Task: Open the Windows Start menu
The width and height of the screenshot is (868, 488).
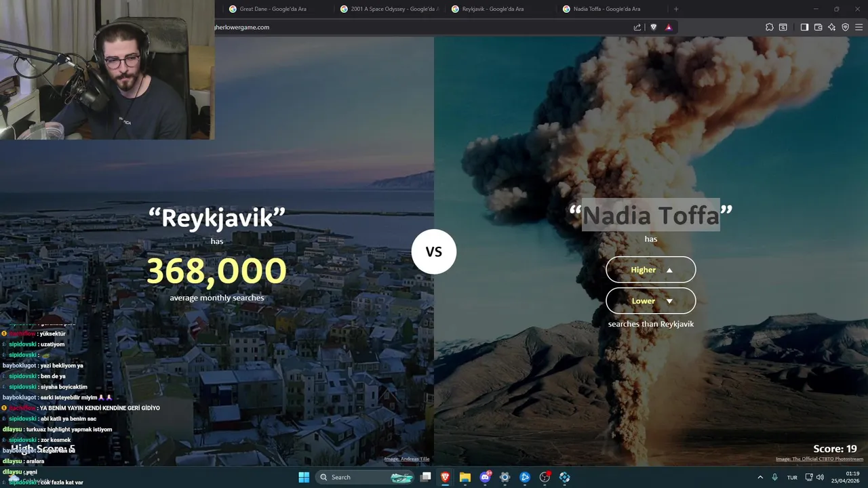Action: (x=304, y=477)
